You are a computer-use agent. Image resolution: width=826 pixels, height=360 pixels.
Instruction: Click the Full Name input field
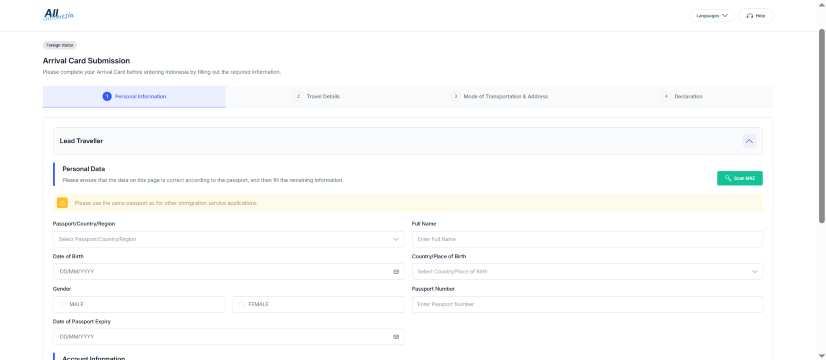[587, 239]
